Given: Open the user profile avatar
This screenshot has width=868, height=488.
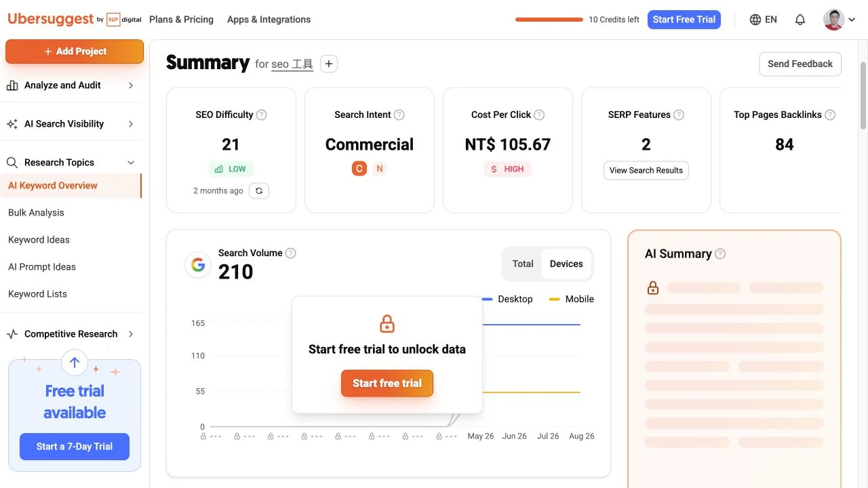Looking at the screenshot, I should pyautogui.click(x=833, y=20).
